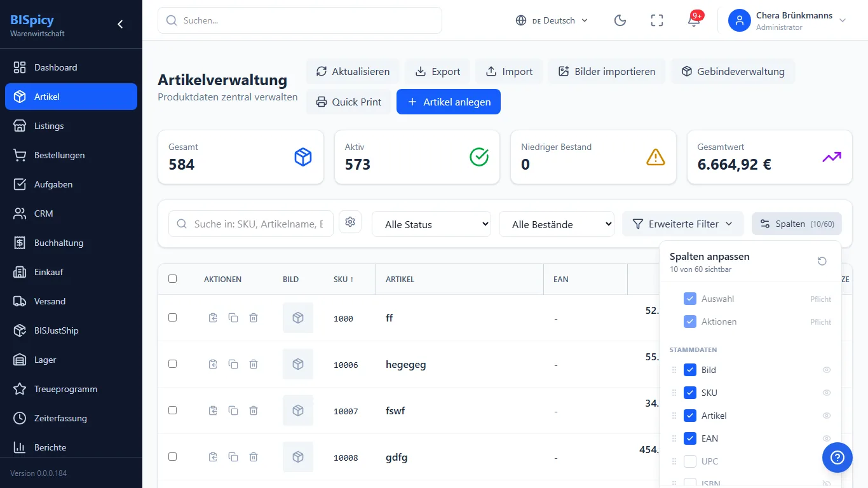Image resolution: width=868 pixels, height=488 pixels.
Task: Duplicate article gdfg with the copy icon
Action: coord(233,457)
